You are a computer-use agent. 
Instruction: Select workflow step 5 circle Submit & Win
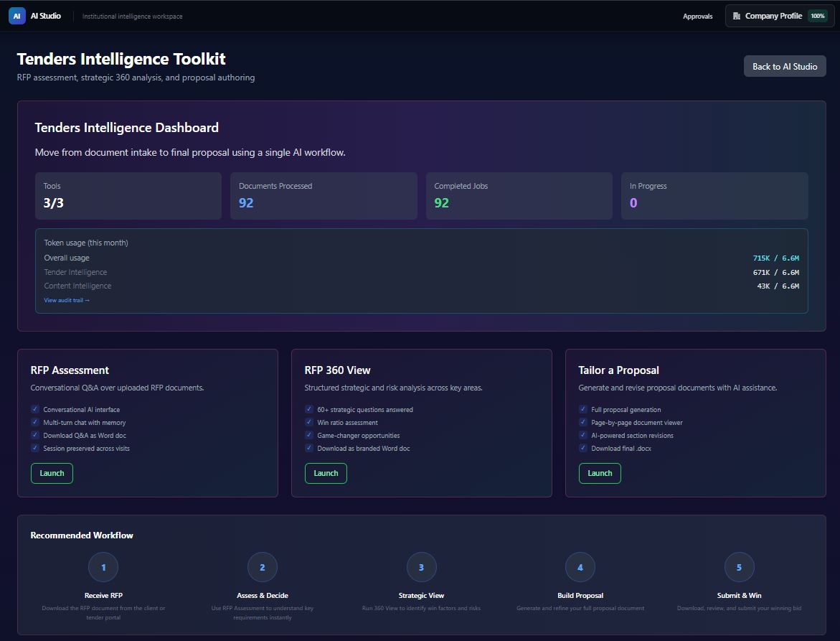pos(740,567)
